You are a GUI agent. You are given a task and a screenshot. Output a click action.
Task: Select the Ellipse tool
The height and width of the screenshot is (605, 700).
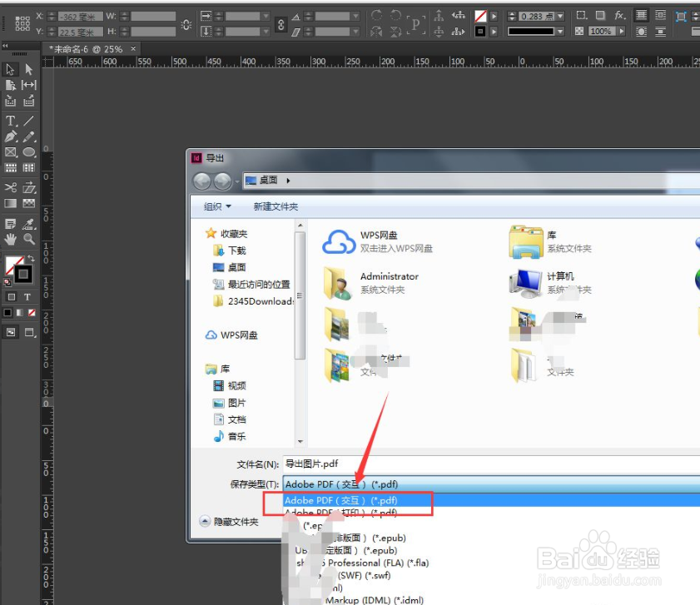coord(29,152)
